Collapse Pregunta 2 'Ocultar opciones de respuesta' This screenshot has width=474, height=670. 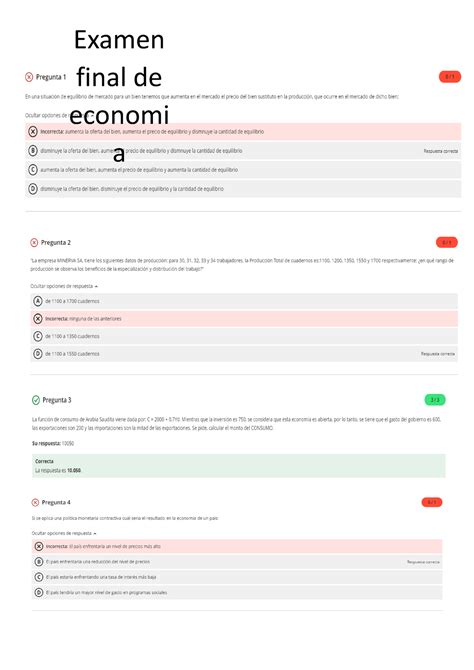[x=64, y=286]
